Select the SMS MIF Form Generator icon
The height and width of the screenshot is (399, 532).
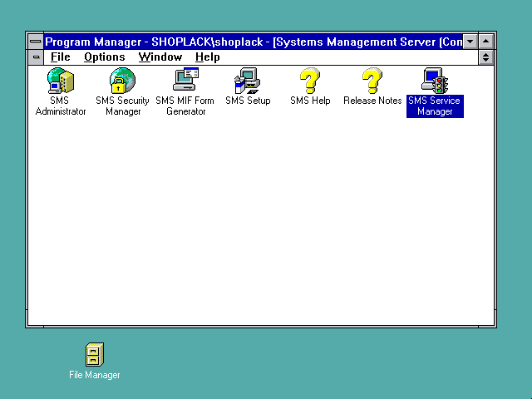click(185, 79)
